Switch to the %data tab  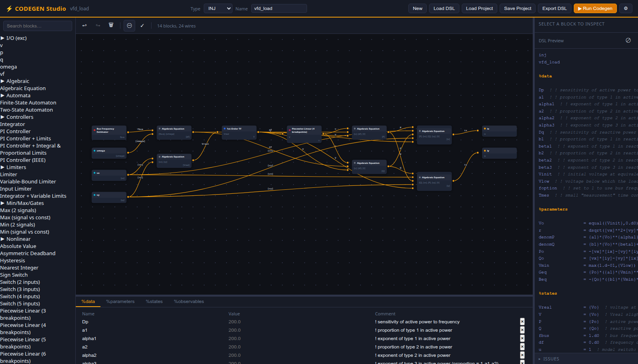(88, 301)
